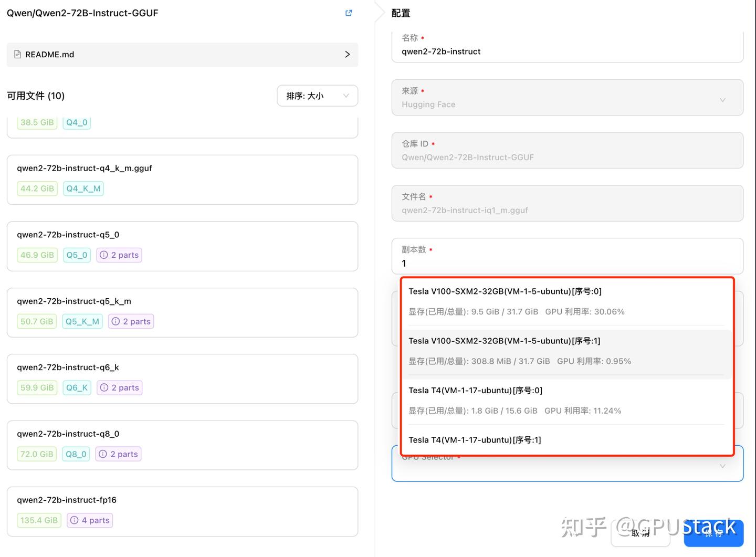This screenshot has height=557, width=756.
Task: Select the qwen2-72b-instruct-q8_0 file
Action: click(x=182, y=445)
